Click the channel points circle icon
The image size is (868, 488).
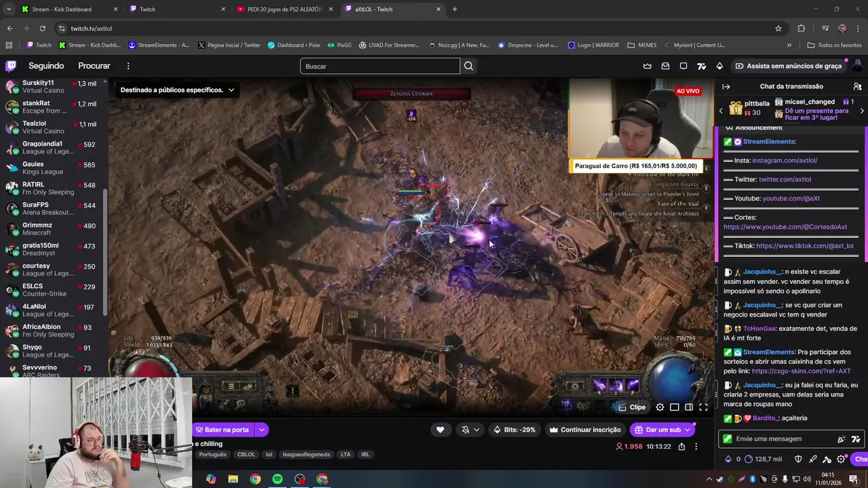pos(749,459)
